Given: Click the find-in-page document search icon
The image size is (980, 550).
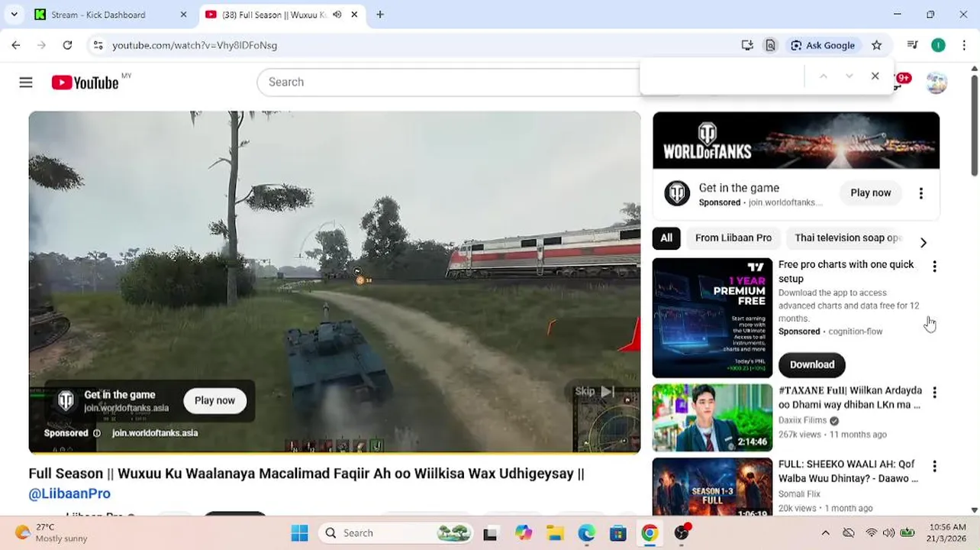Looking at the screenshot, I should (770, 45).
